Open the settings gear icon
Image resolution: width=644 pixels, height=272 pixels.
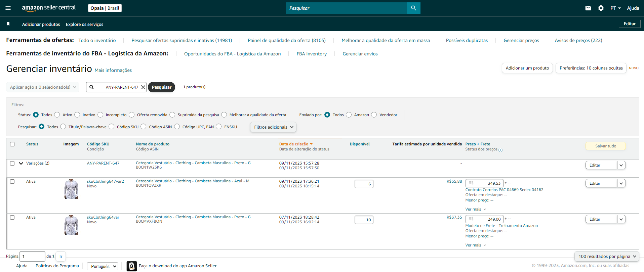pyautogui.click(x=601, y=8)
